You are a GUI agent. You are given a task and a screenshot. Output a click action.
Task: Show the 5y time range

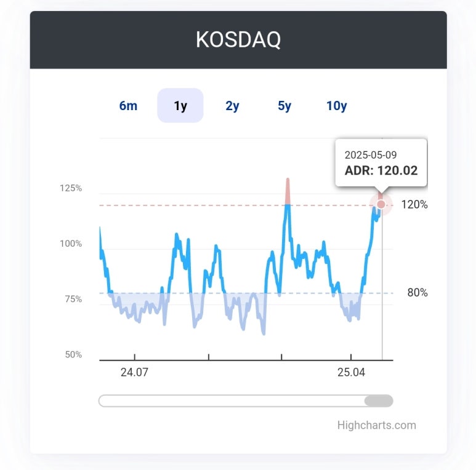284,106
